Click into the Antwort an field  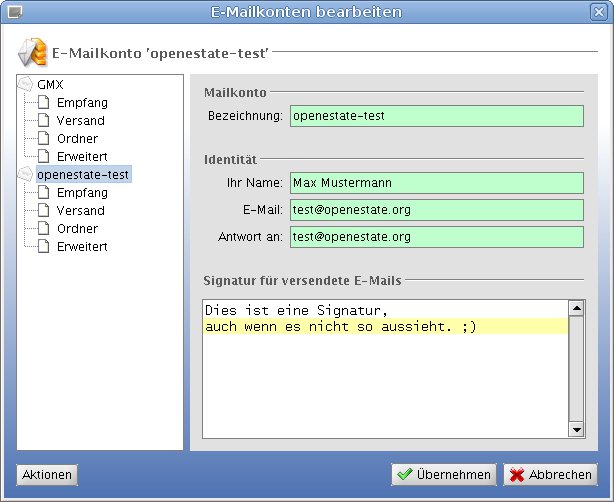(436, 237)
